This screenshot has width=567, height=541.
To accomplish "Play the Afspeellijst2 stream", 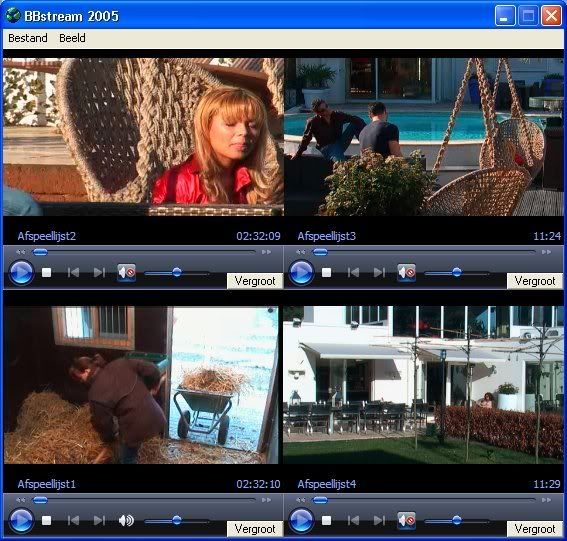I will pyautogui.click(x=21, y=272).
